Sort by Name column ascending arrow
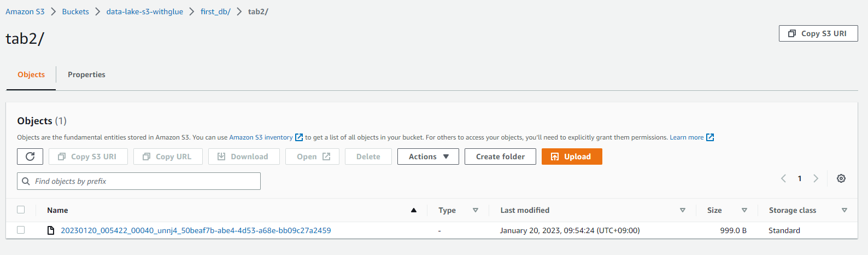The width and height of the screenshot is (868, 255). coord(414,210)
